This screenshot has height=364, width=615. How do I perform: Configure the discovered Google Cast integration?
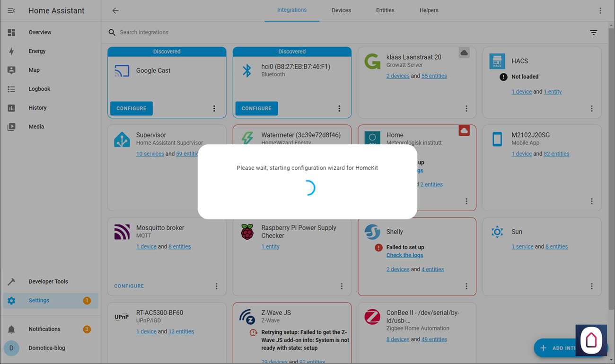[x=132, y=109]
